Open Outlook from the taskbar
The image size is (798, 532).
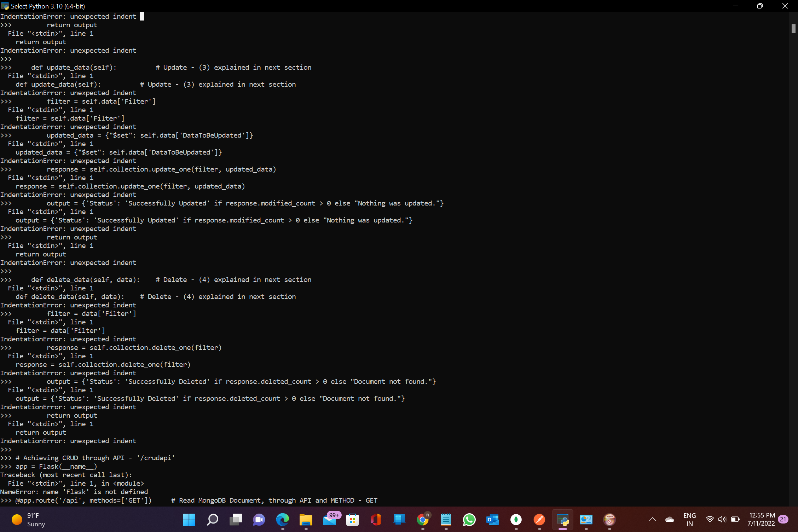click(492, 520)
